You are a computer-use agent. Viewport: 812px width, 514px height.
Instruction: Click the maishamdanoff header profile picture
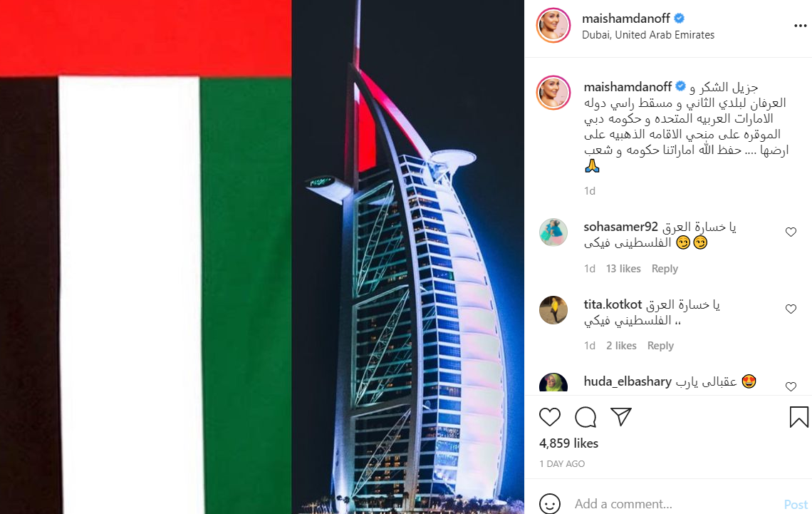click(553, 26)
